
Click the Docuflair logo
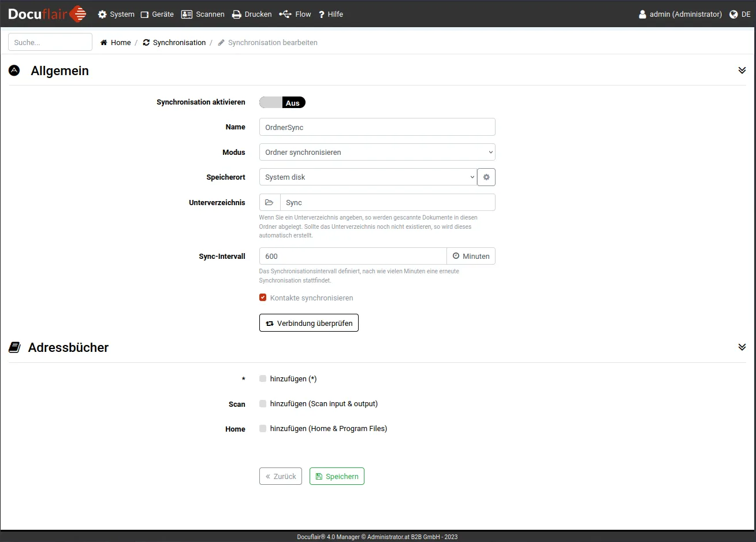(47, 14)
